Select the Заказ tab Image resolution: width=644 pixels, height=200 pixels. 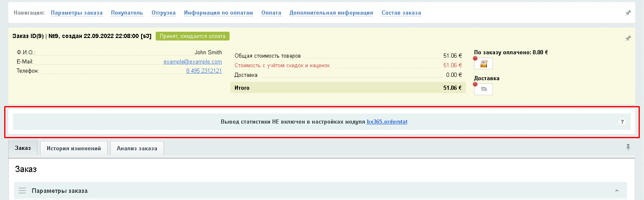(23, 148)
